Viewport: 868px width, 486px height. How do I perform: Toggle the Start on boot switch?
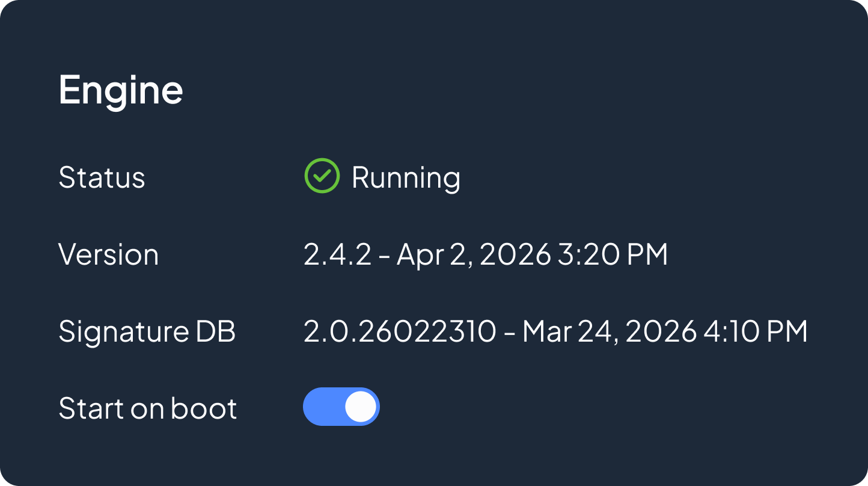point(341,407)
